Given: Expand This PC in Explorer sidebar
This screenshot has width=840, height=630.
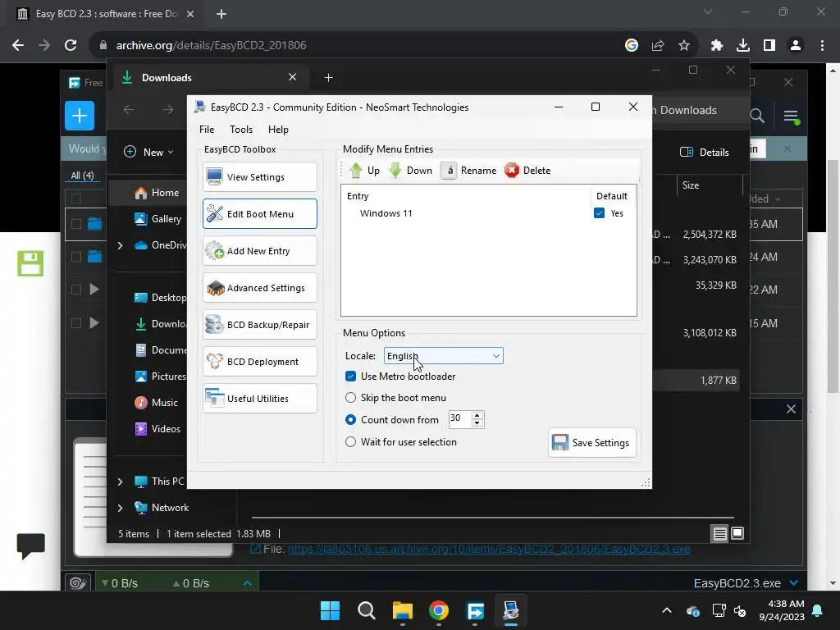Looking at the screenshot, I should coord(120,482).
